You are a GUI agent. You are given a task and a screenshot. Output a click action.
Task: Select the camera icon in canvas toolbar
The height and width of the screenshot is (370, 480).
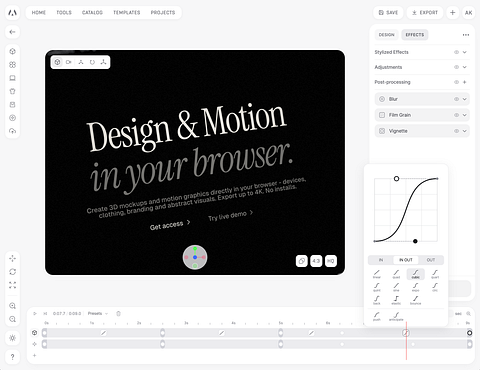pyautogui.click(x=69, y=62)
